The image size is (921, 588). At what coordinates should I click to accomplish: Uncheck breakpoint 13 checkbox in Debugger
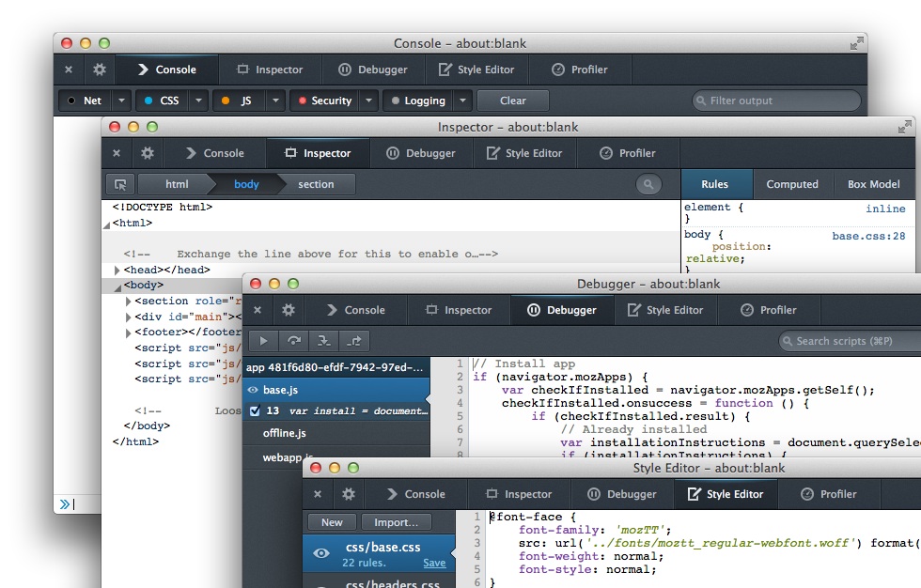pos(255,410)
